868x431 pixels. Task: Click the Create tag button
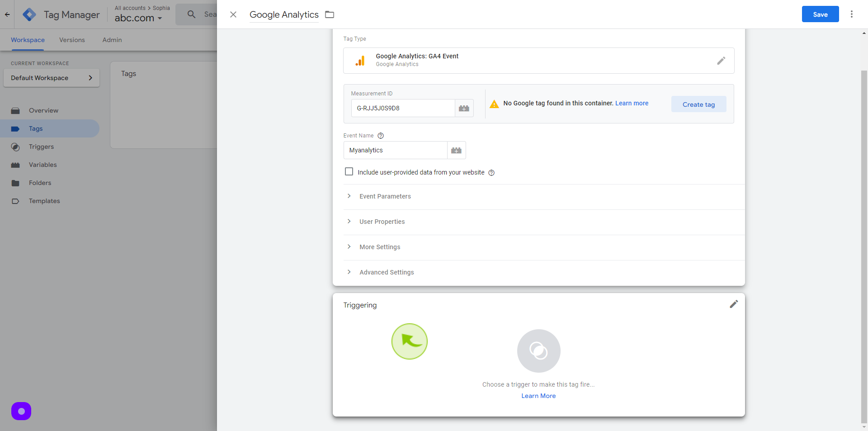click(698, 104)
